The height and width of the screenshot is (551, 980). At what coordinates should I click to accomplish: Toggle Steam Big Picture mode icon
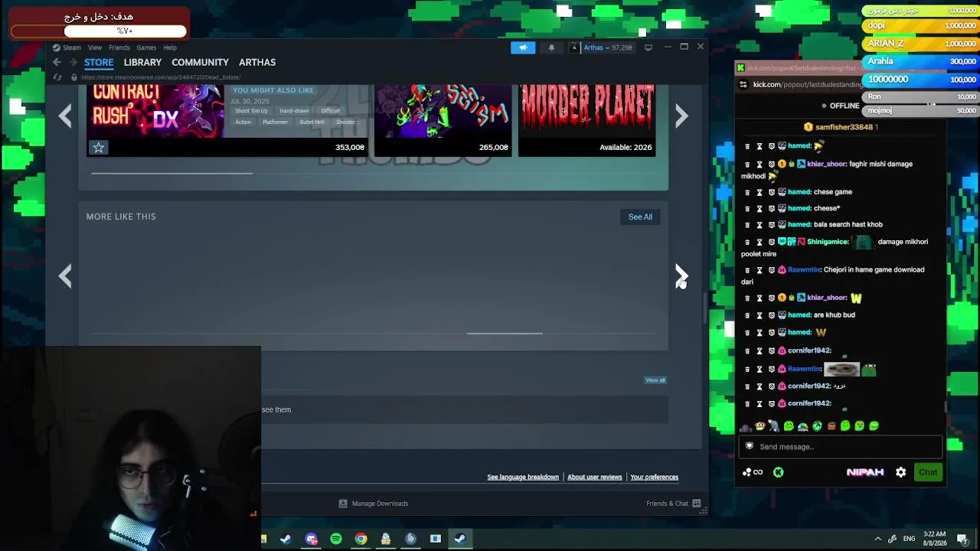pyautogui.click(x=648, y=47)
